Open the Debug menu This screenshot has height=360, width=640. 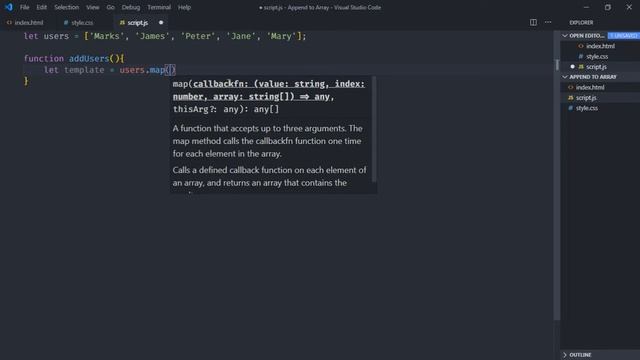(x=131, y=7)
